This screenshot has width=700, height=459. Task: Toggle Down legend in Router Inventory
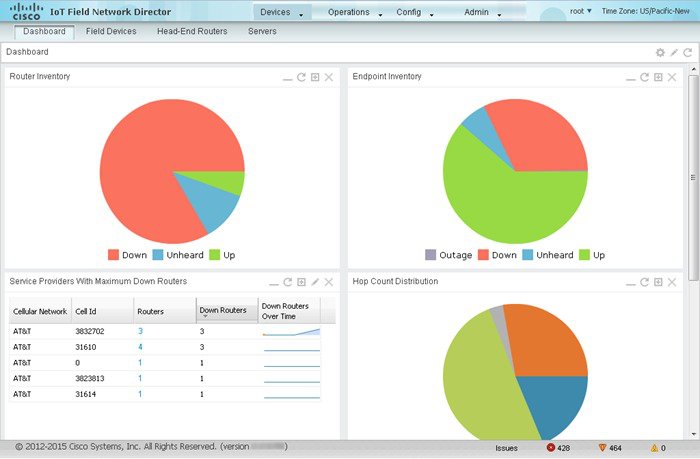(x=128, y=255)
